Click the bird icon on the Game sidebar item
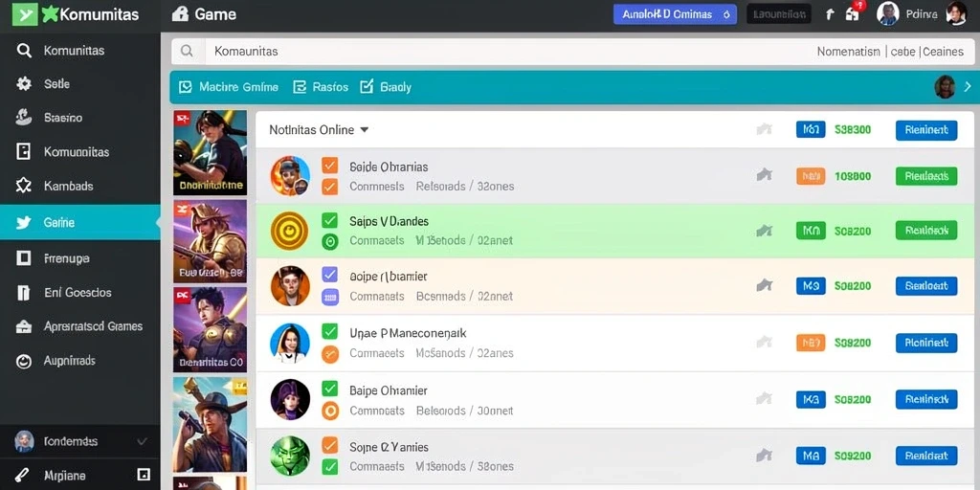Screen dimensions: 980x490 (x=24, y=222)
